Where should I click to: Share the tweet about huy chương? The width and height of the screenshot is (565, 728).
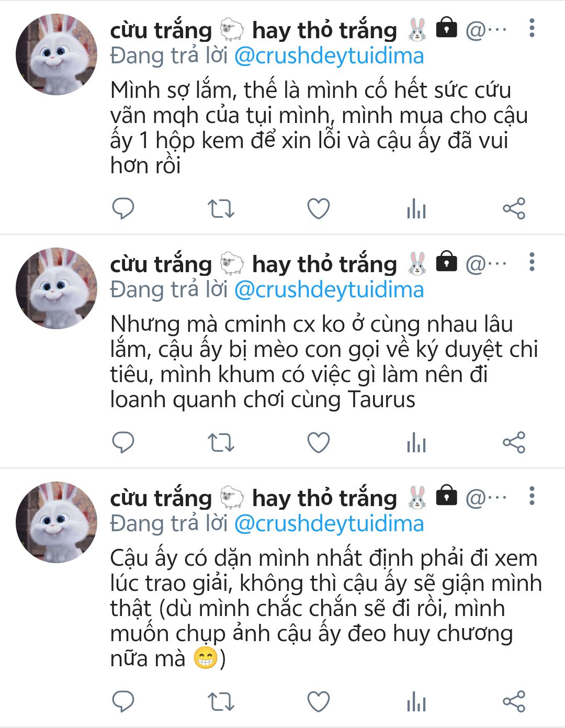514,702
